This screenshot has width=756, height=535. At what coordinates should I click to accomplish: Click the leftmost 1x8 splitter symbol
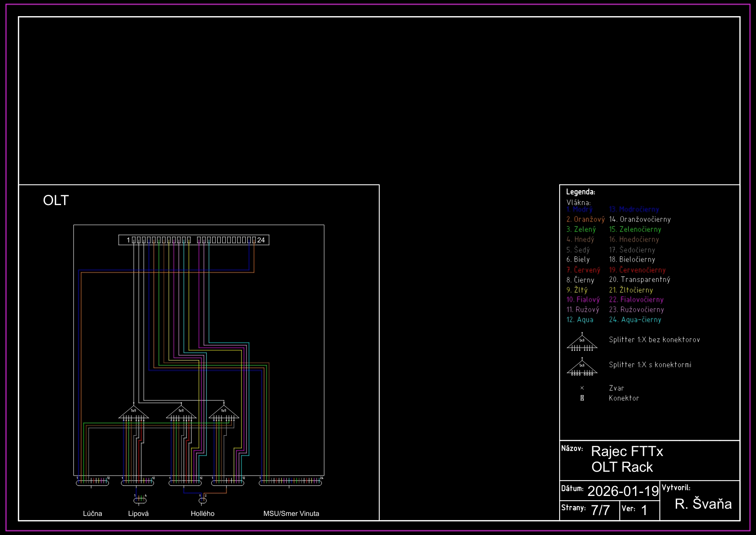click(134, 413)
